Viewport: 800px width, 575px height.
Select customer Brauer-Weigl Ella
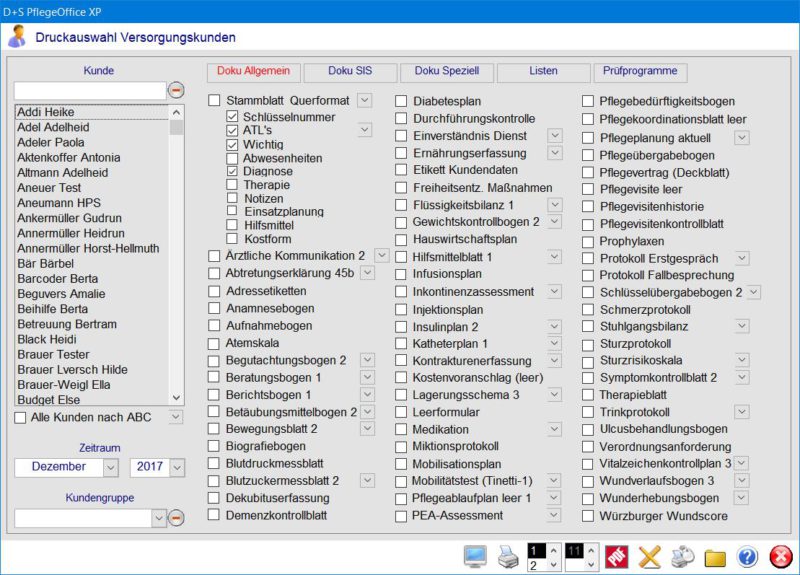[92, 385]
